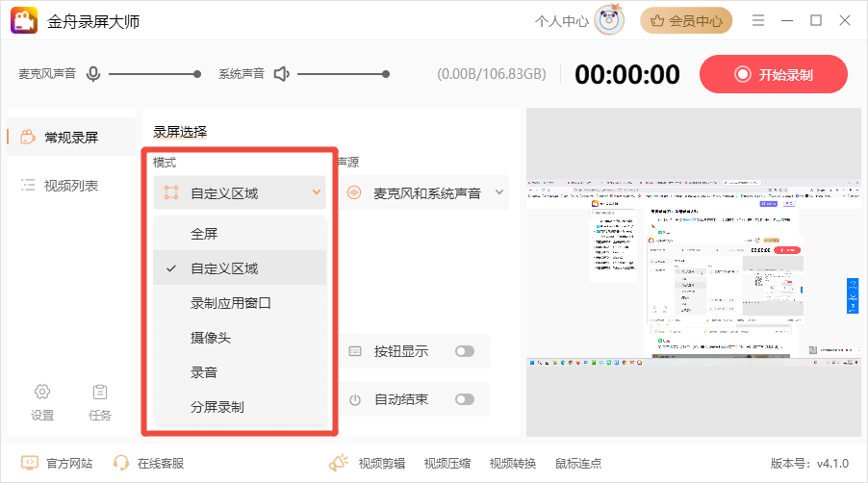The image size is (868, 483).
Task: Click the storage text (0.00B/106.83GB)
Action: point(492,74)
